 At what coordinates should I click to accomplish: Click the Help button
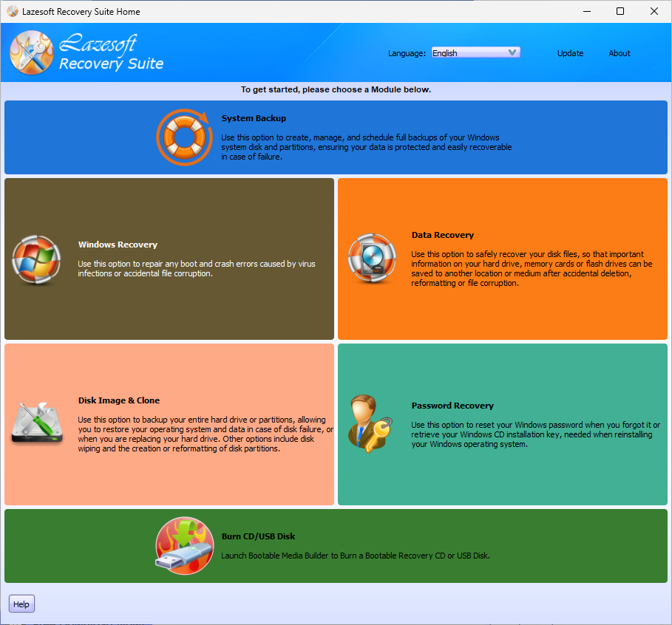click(21, 604)
